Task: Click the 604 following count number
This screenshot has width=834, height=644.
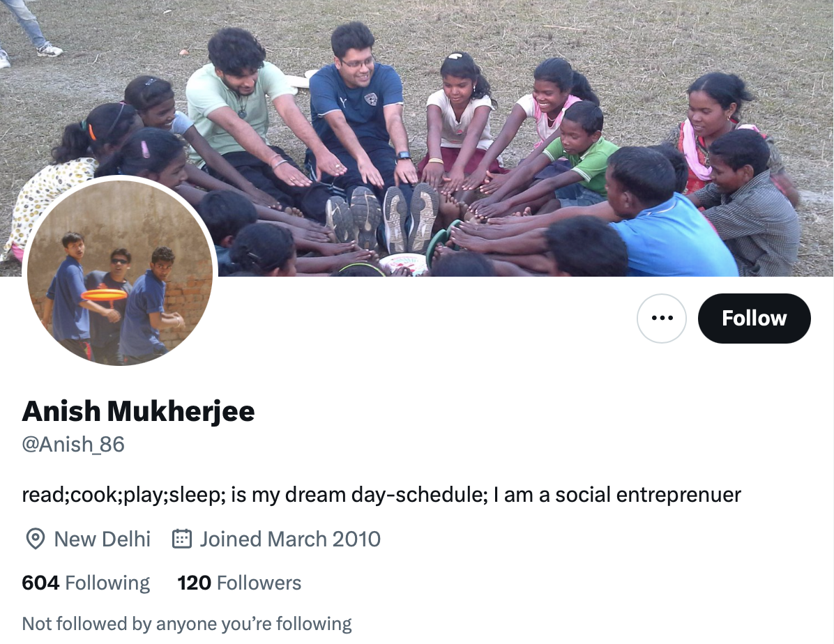Action: click(40, 583)
